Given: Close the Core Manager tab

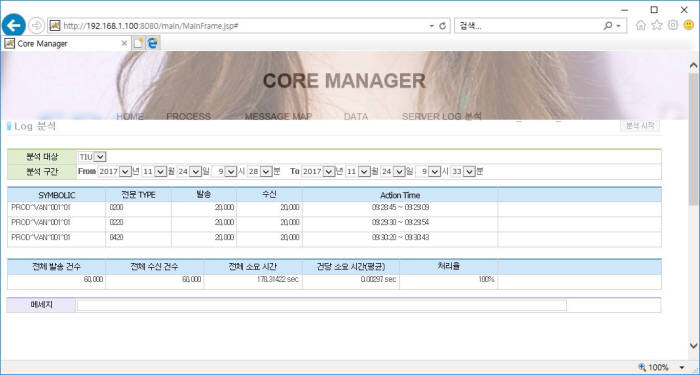Looking at the screenshot, I should pos(124,43).
